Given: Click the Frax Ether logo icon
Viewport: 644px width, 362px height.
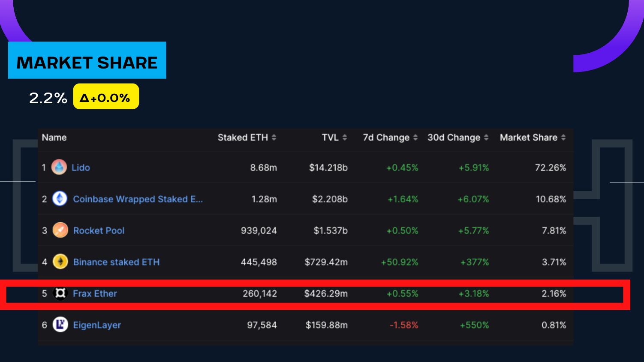Looking at the screenshot, I should [60, 293].
